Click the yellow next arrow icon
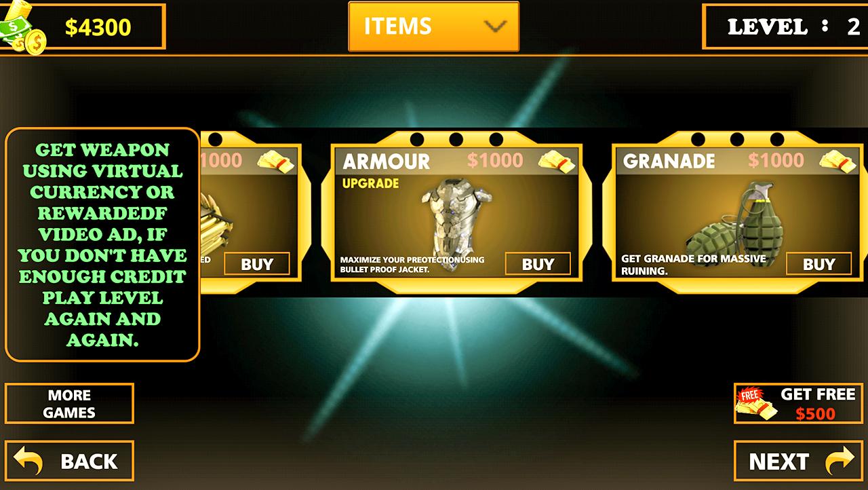868x490 pixels. point(840,461)
